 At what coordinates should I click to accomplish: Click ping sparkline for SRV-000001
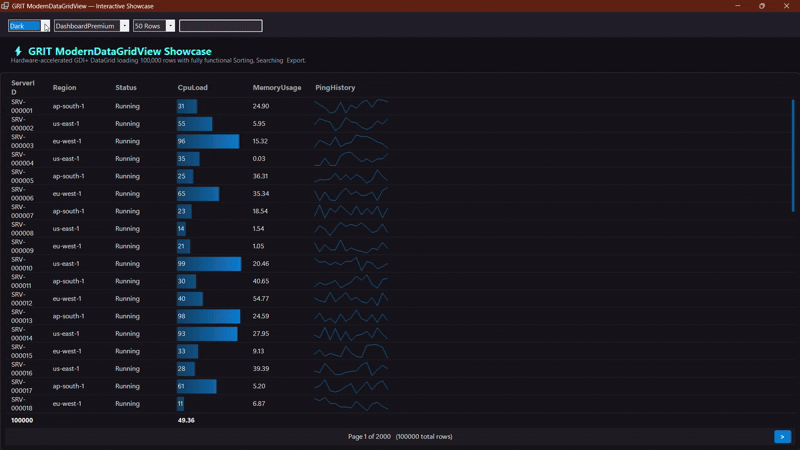point(351,106)
